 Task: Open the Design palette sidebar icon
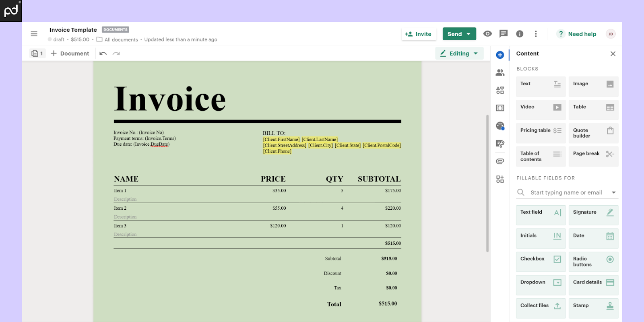pos(500,126)
